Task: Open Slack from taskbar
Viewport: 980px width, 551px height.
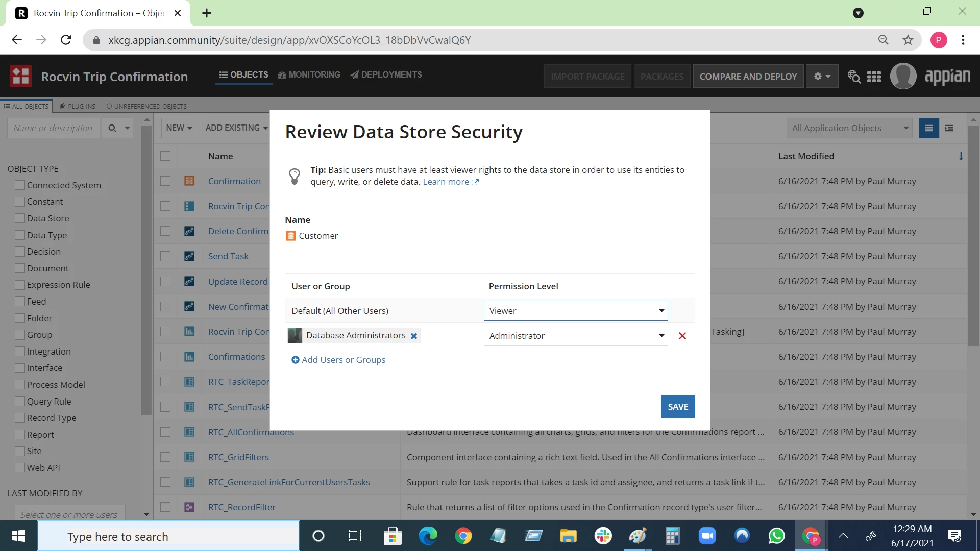Action: 603,536
